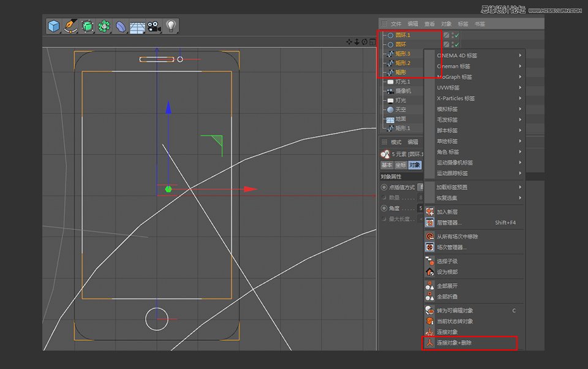The image size is (588, 369).
Task: Toggle visibility dots of 圆环.1
Action: 453,36
